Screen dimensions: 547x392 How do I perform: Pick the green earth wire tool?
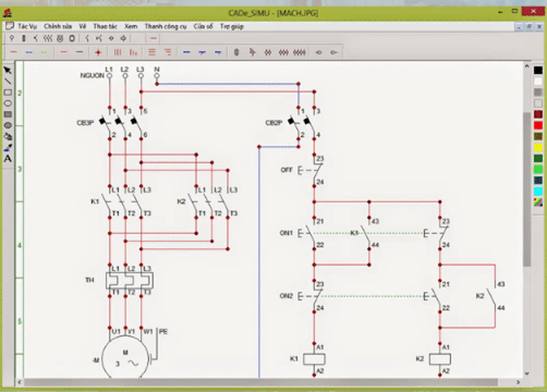click(44, 53)
